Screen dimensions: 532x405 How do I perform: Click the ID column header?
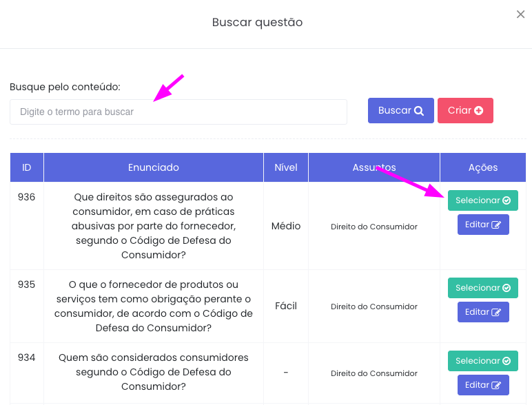click(27, 167)
